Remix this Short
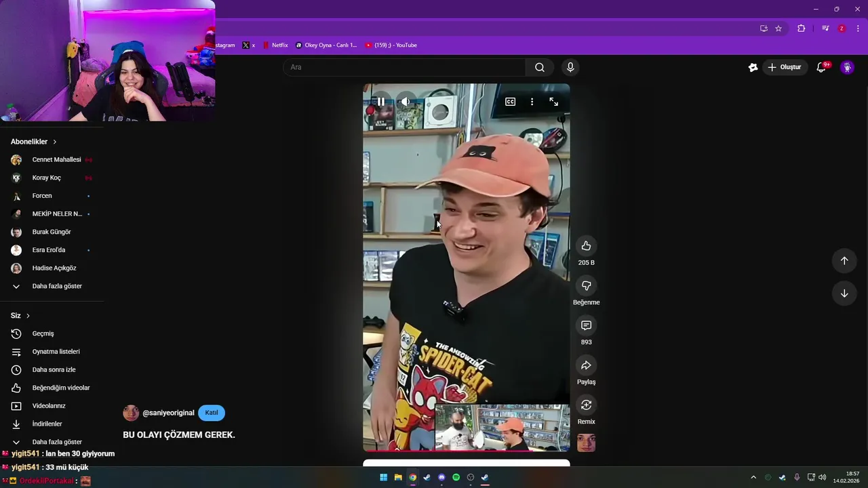This screenshot has height=488, width=868. coord(586,405)
